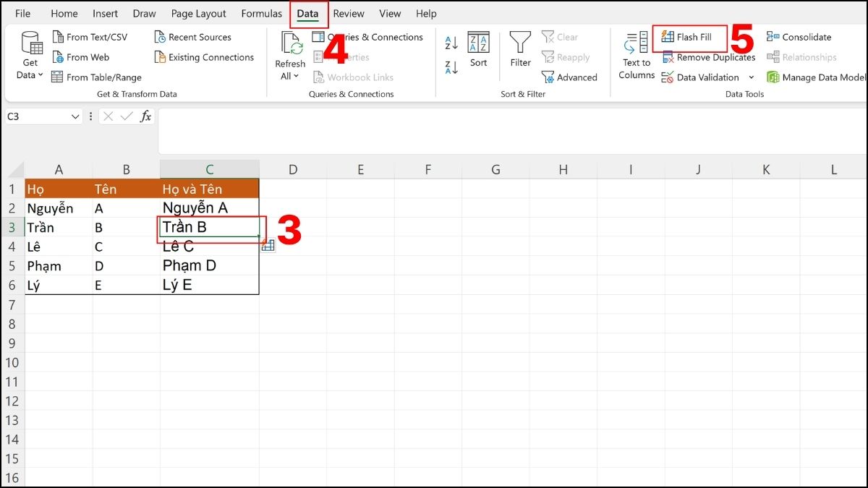Viewport: 868px width, 488px height.
Task: Click the Refresh All icon
Action: pos(291,42)
